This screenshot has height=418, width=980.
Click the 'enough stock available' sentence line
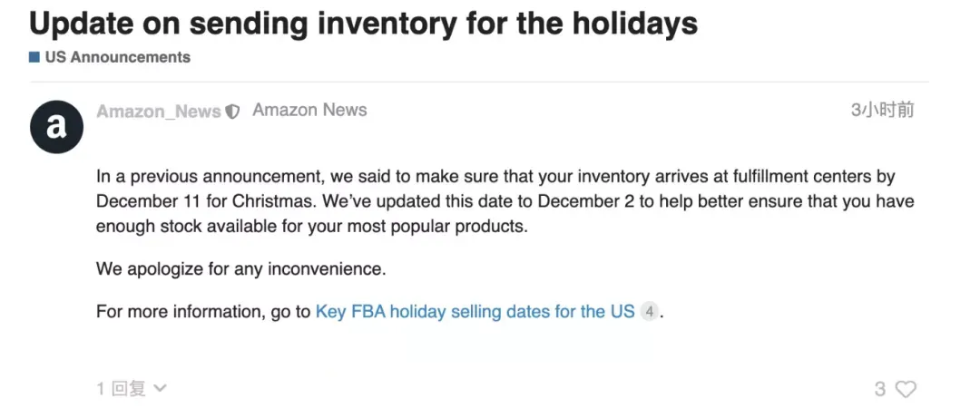pyautogui.click(x=312, y=227)
